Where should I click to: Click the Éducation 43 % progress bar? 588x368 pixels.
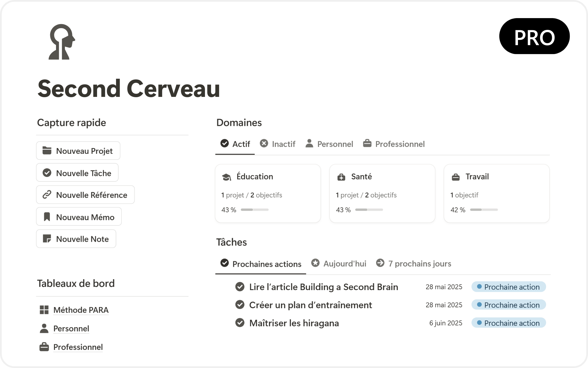[x=255, y=210]
